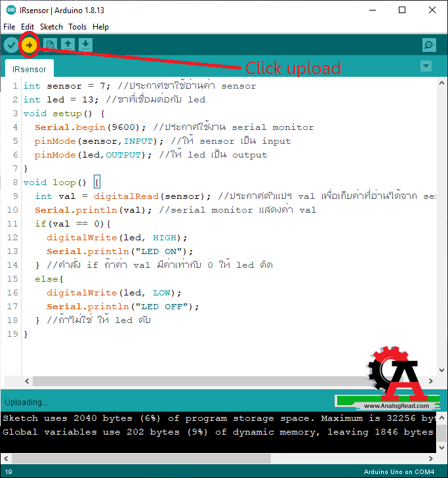This screenshot has width=448, height=478.
Task: Open a sketch with the up-arrow icon
Action: point(68,45)
